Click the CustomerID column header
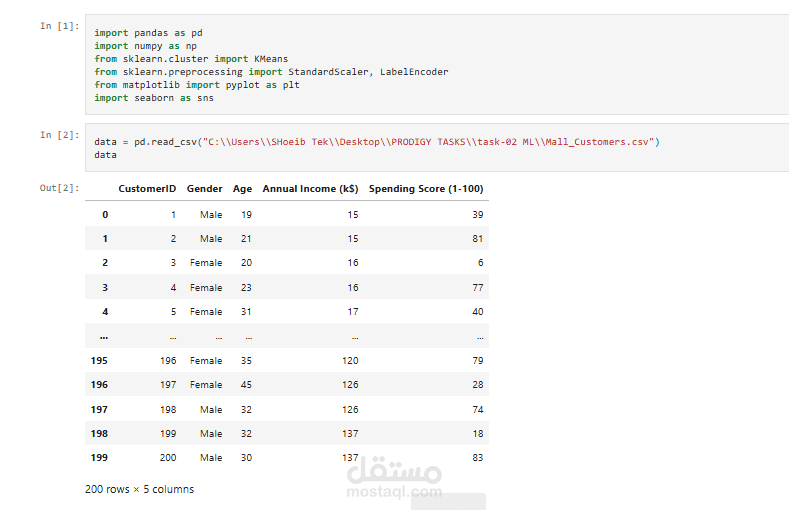 pos(147,189)
